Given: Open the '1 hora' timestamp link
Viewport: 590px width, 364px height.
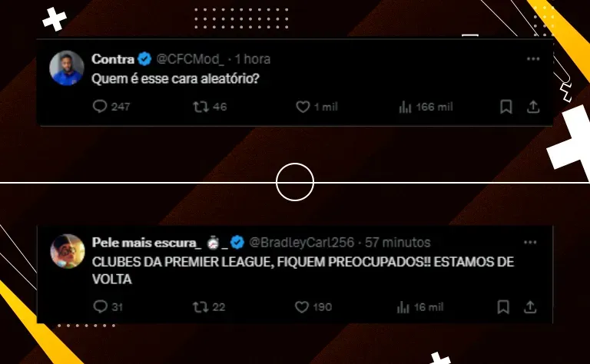Looking at the screenshot, I should point(253,59).
